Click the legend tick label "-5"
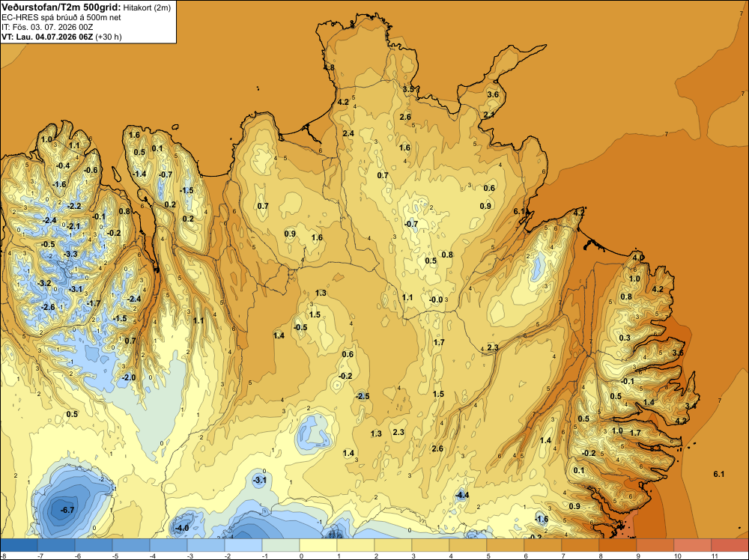The height and width of the screenshot is (560, 749). (115, 556)
